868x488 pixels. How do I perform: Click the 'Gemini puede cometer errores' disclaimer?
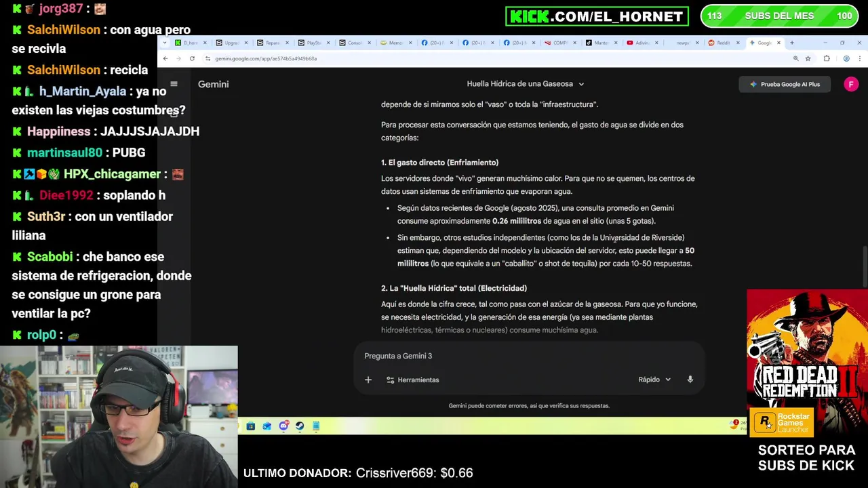529,406
